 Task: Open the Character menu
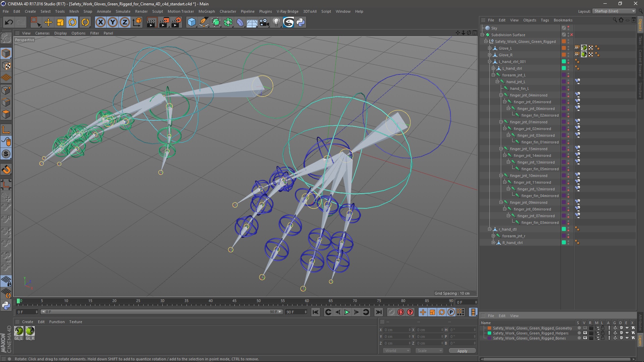click(228, 11)
